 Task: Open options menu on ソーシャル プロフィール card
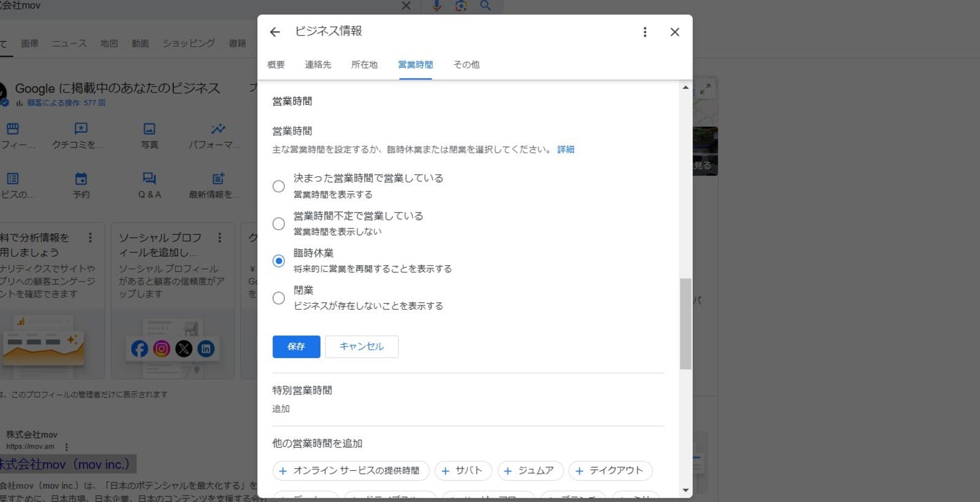coord(219,238)
